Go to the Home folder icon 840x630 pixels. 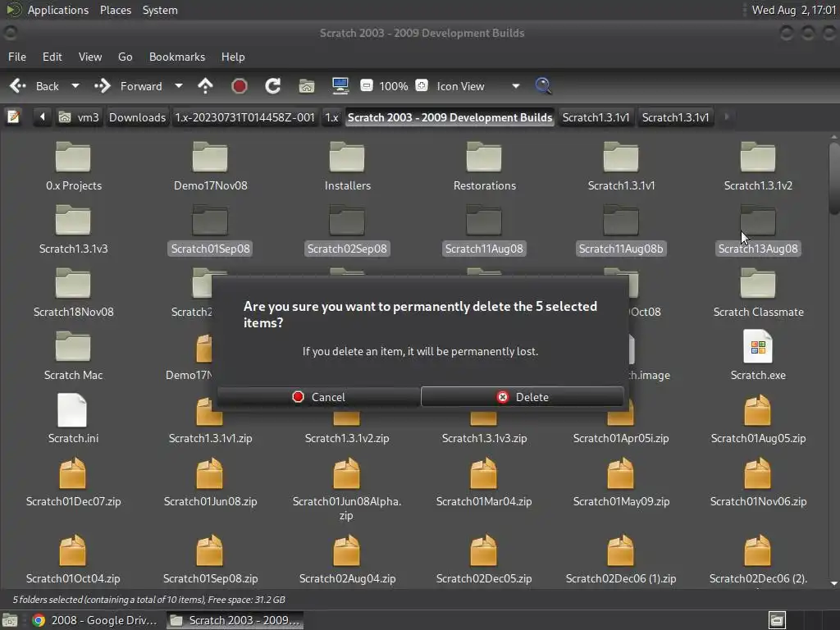coord(307,85)
